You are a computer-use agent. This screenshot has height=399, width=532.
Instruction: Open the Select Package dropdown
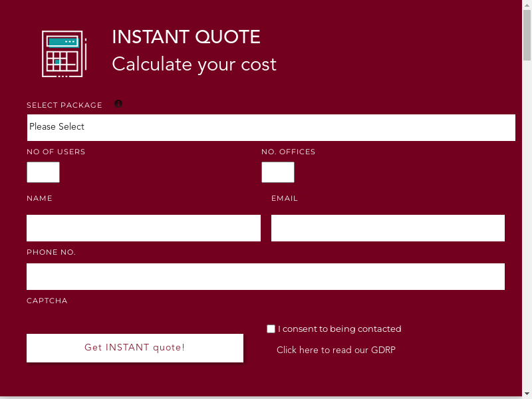[x=271, y=127]
